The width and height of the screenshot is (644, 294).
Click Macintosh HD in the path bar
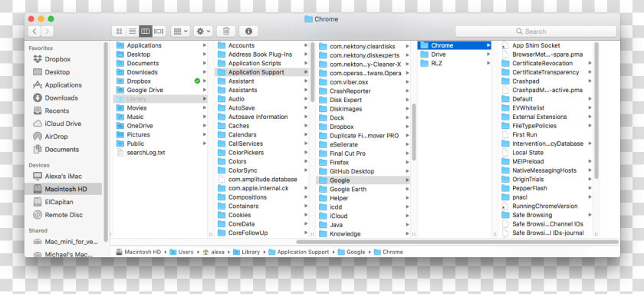point(139,252)
